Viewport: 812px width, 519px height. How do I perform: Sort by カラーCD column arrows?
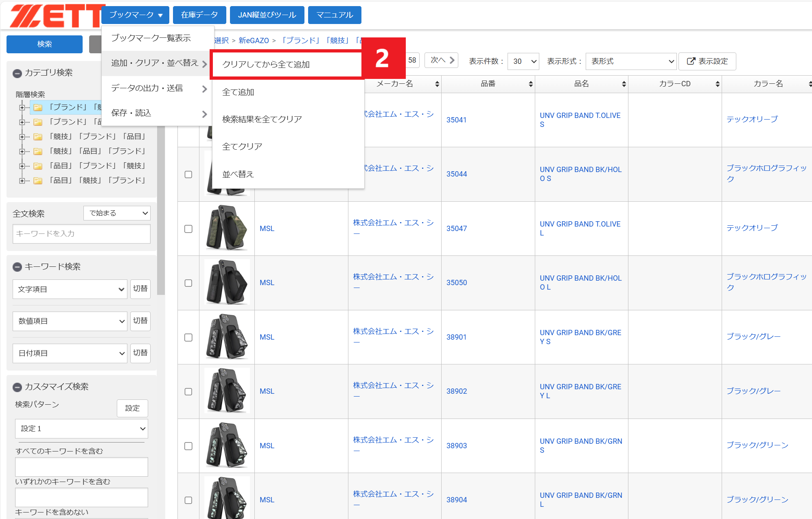[718, 84]
